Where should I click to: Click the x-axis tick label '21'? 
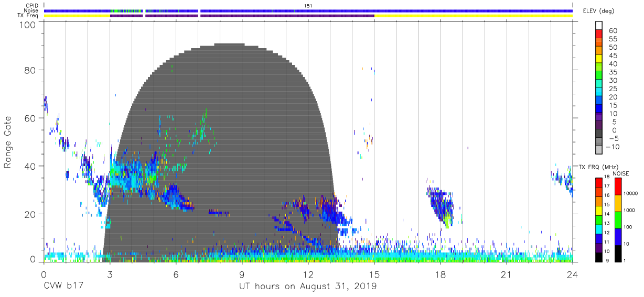click(x=507, y=276)
